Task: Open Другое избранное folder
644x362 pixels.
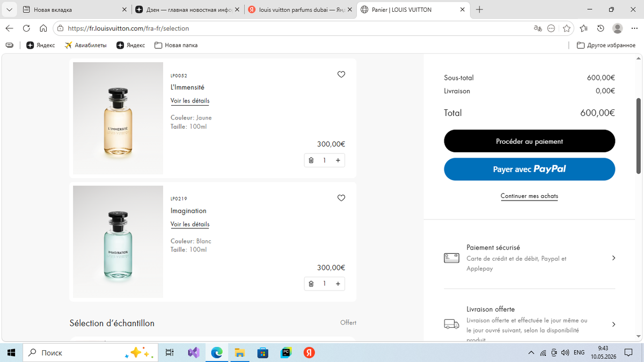Action: click(x=606, y=45)
